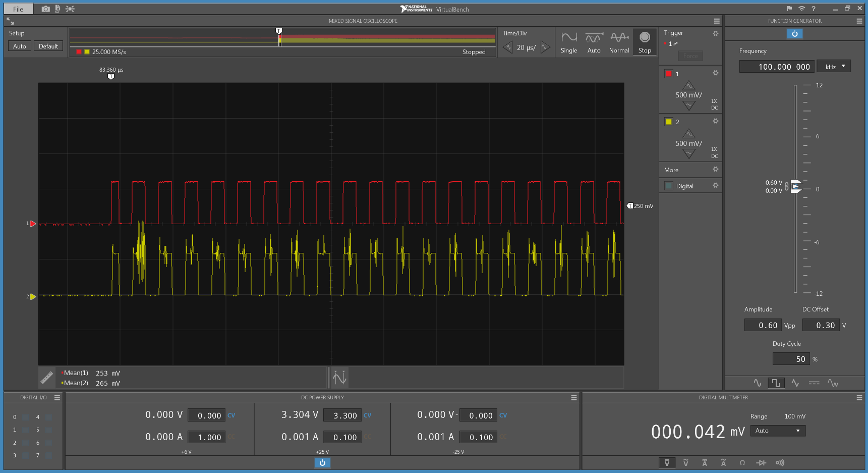The width and height of the screenshot is (868, 473).
Task: Open the Function Generator panel menu
Action: coord(859,21)
